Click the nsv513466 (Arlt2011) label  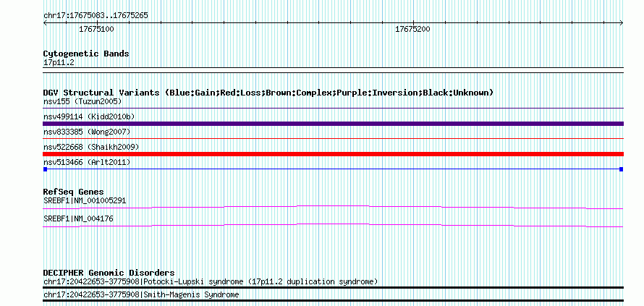87,163
